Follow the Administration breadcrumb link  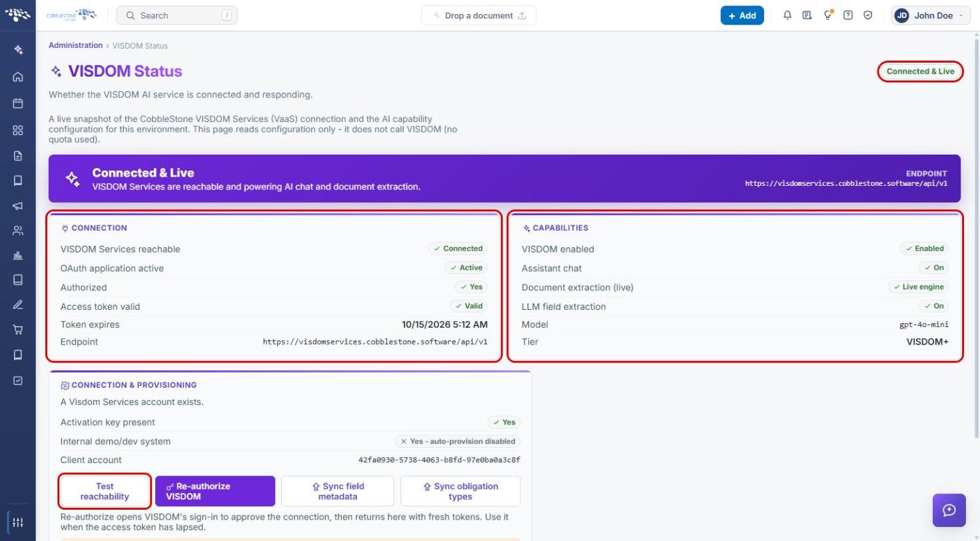75,45
